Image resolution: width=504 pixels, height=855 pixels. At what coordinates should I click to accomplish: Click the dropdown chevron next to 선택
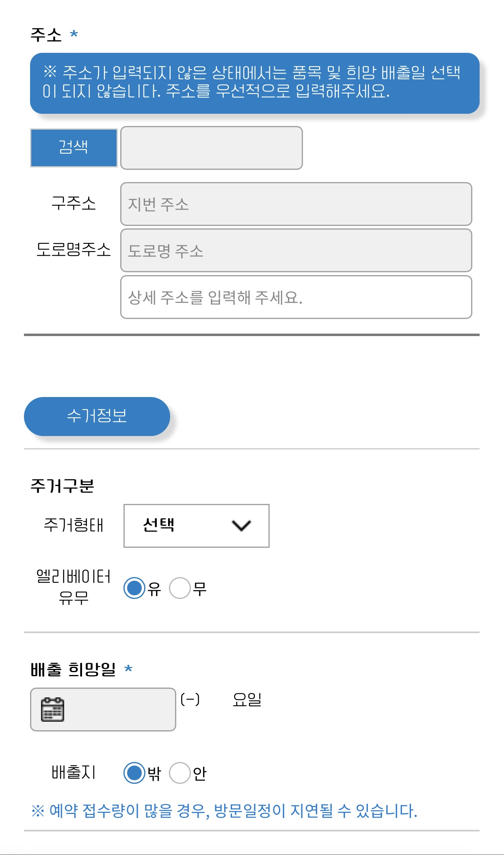click(241, 525)
